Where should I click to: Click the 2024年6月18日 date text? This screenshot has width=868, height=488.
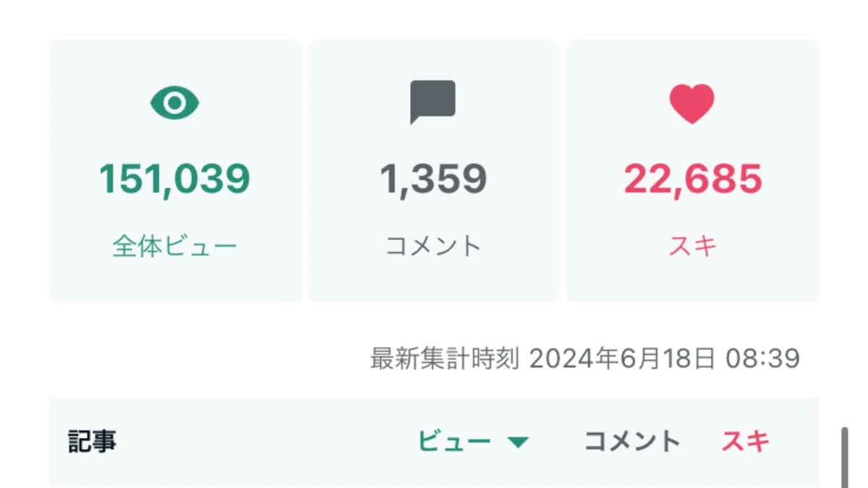click(x=623, y=358)
